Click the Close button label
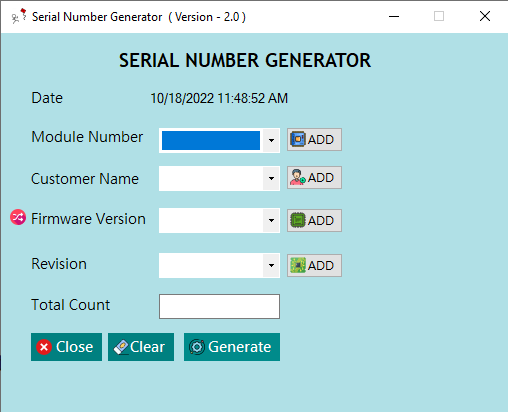 coord(75,347)
